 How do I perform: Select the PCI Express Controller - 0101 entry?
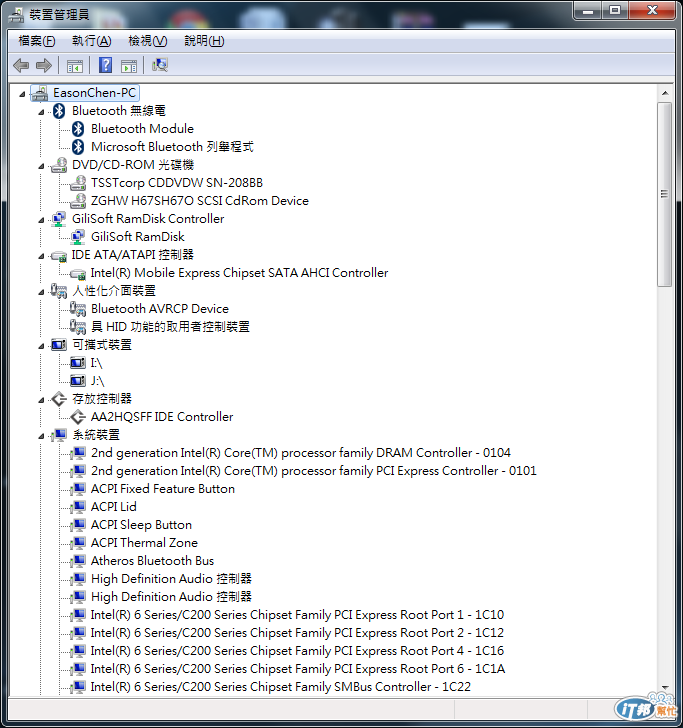click(314, 471)
